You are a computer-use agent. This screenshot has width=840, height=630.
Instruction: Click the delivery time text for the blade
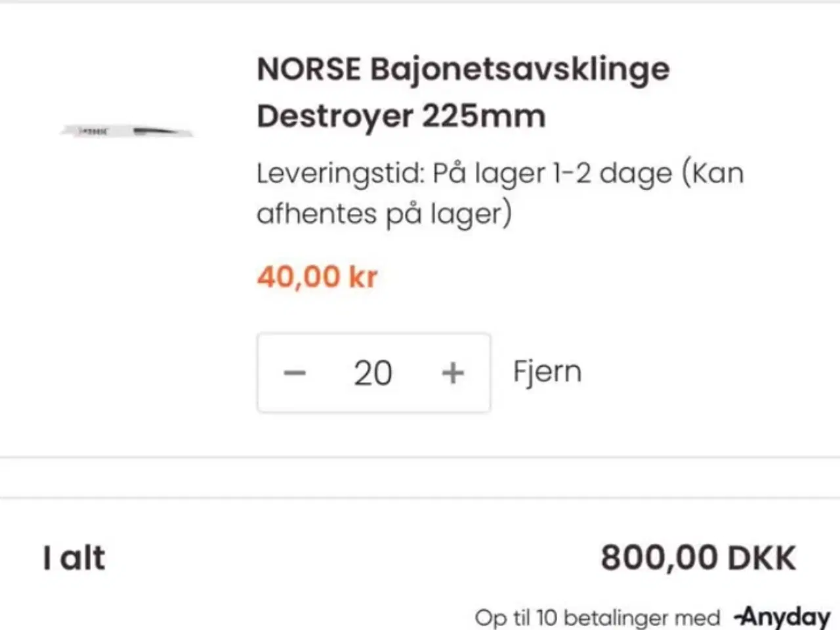pos(499,192)
